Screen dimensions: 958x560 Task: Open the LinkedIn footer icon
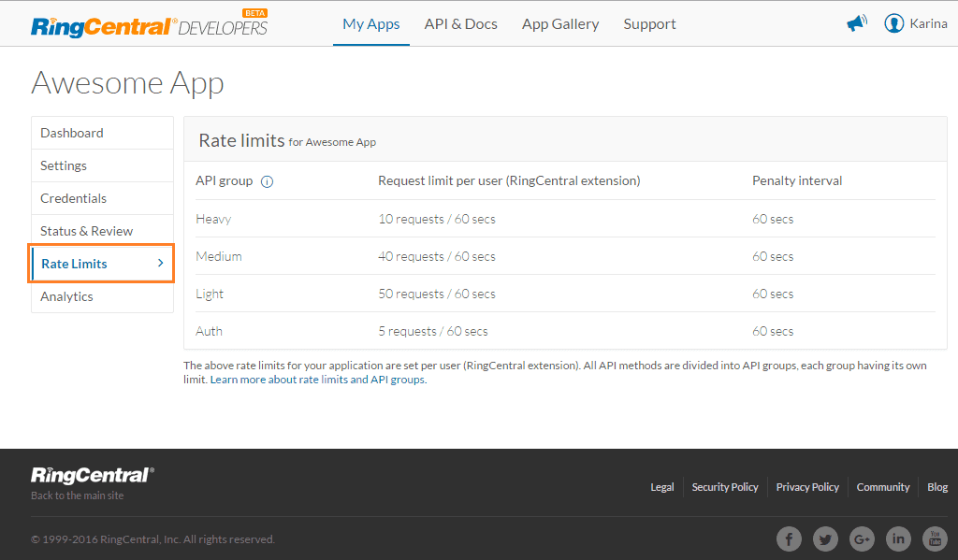(898, 538)
